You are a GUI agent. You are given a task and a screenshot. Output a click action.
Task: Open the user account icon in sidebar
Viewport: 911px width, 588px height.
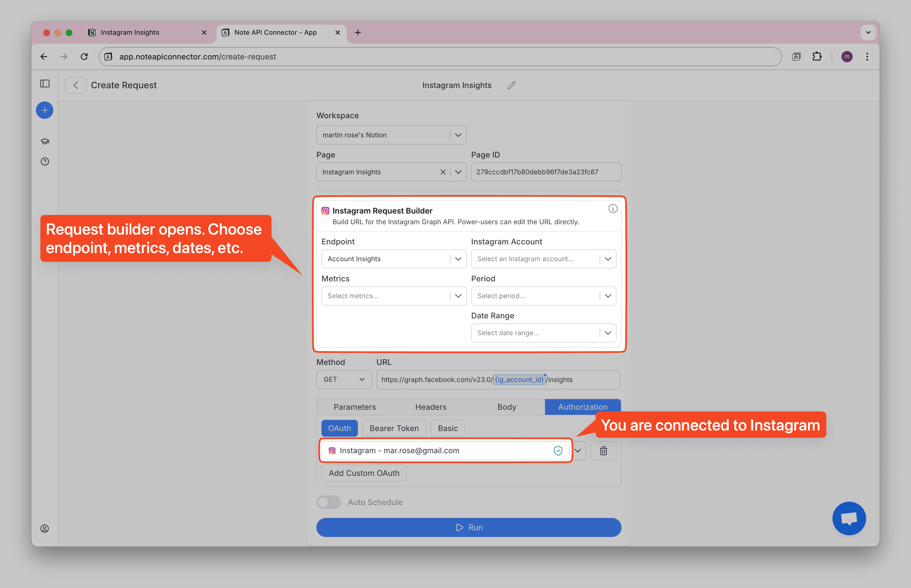[45, 528]
